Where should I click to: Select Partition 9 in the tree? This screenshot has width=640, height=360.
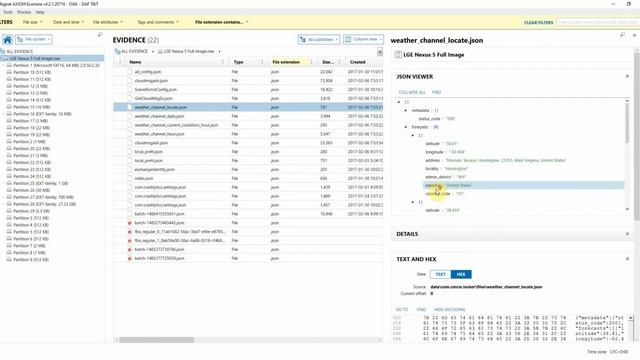[x=31, y=260]
